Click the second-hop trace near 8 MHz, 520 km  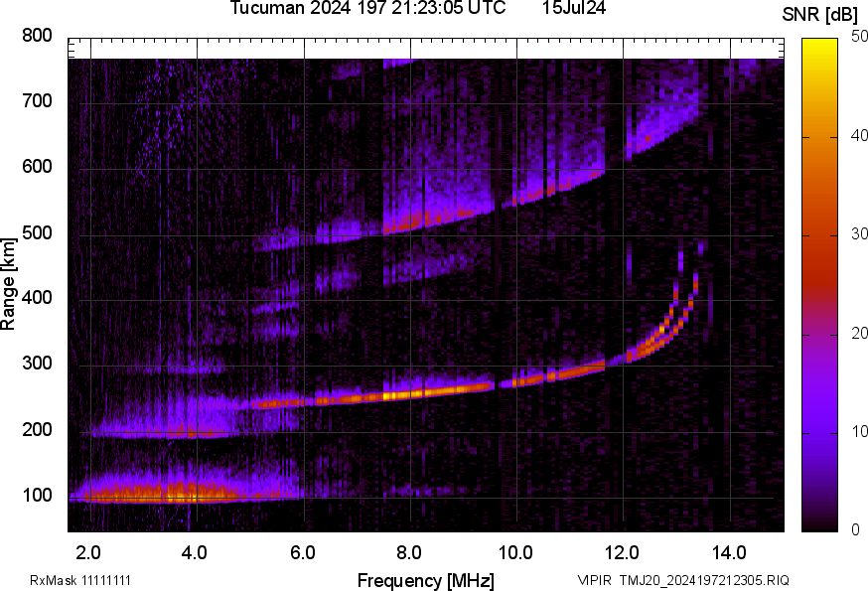pyautogui.click(x=412, y=222)
